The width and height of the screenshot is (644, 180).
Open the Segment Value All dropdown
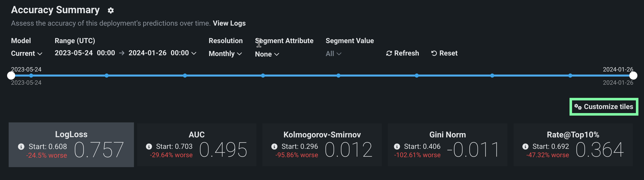333,54
